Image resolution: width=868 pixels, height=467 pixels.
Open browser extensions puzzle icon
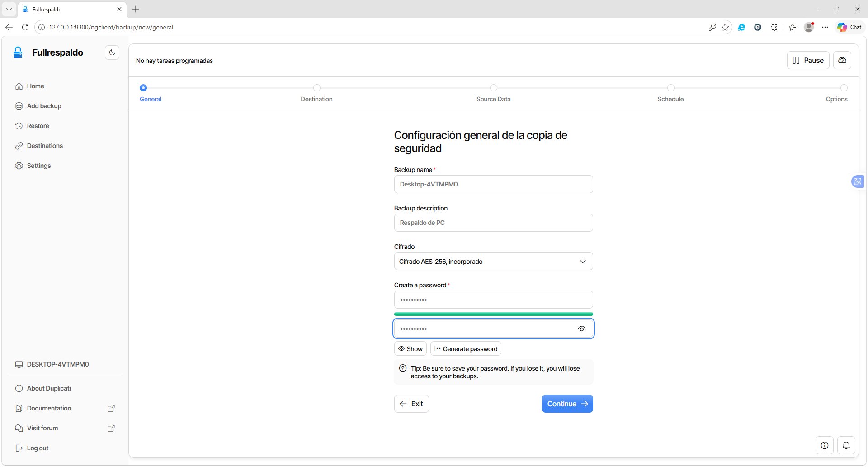tap(774, 27)
